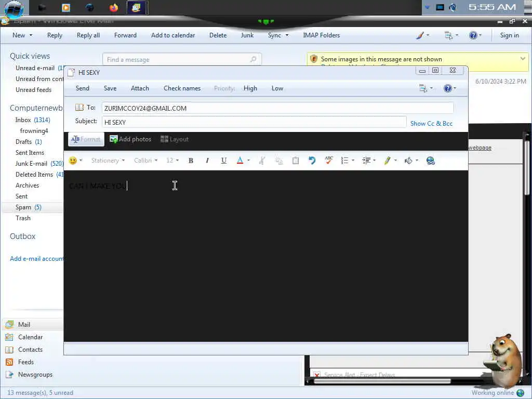Click IMAP Folders in main toolbar
532x399 pixels.
[x=321, y=35]
